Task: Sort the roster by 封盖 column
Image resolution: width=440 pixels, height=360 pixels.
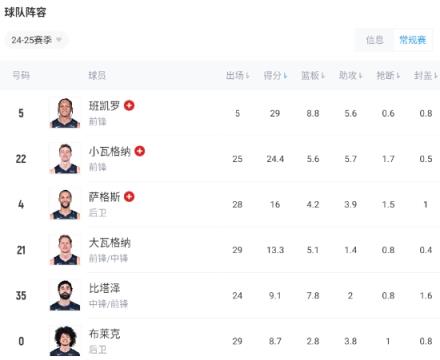Action: pos(426,76)
